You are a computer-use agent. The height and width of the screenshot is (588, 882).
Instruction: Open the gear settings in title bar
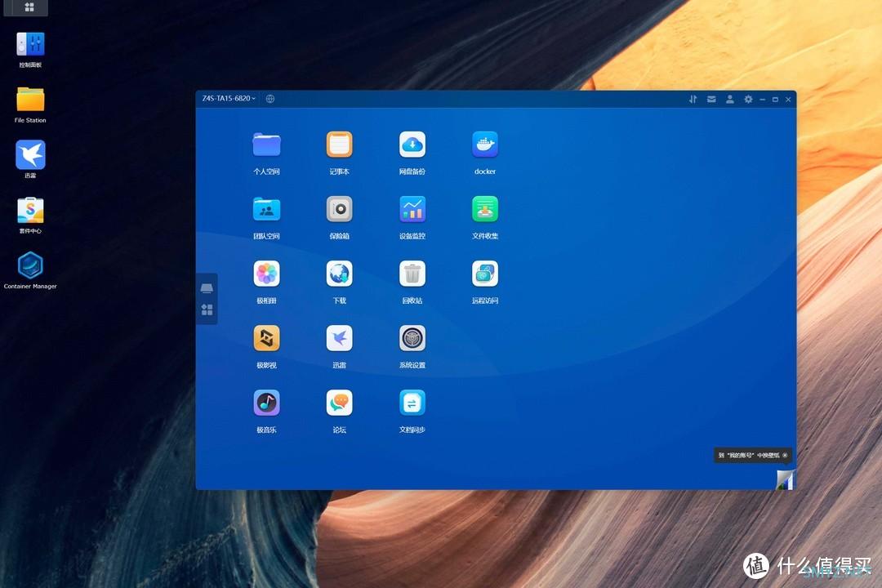[748, 99]
